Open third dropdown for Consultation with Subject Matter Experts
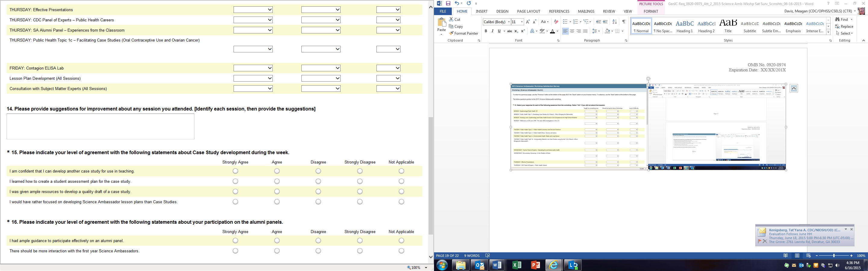The image size is (868, 271). click(x=388, y=89)
